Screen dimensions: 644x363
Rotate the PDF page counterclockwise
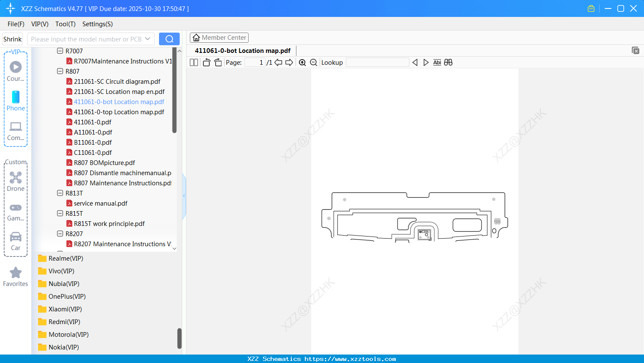click(x=206, y=62)
